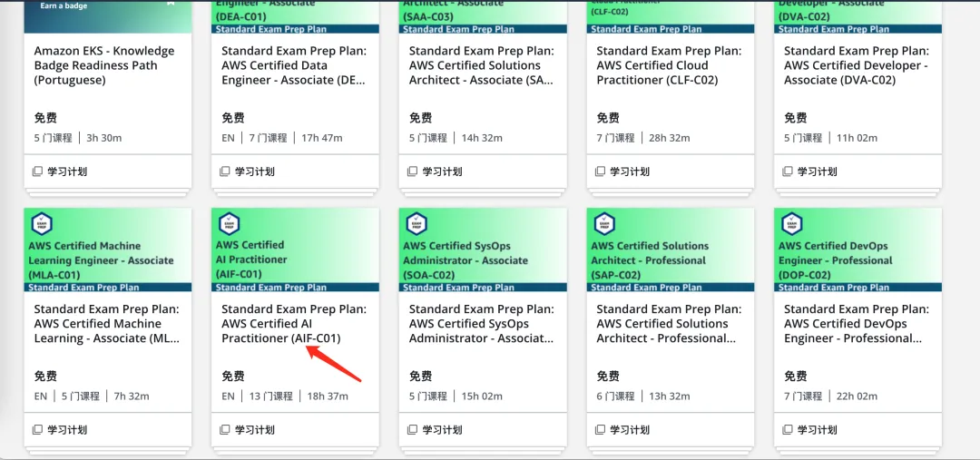
Task: Click 学习计划 icon on Solutions Architect Professional card
Action: tap(600, 430)
